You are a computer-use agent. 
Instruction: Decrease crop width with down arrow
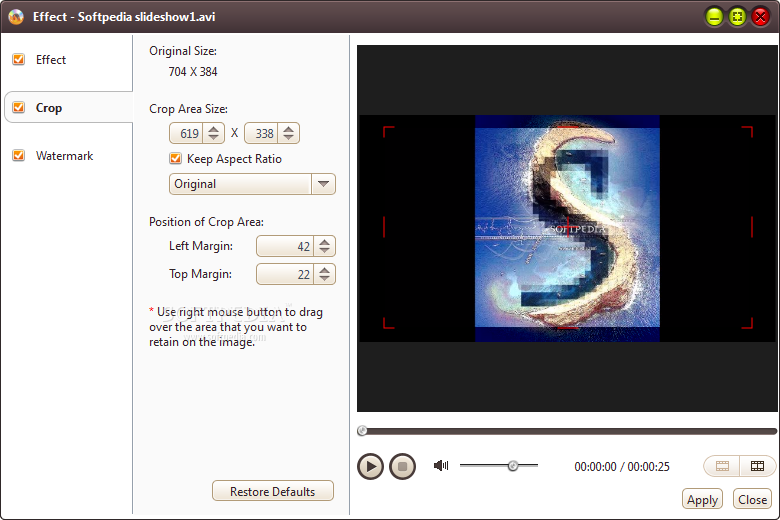coord(213,137)
